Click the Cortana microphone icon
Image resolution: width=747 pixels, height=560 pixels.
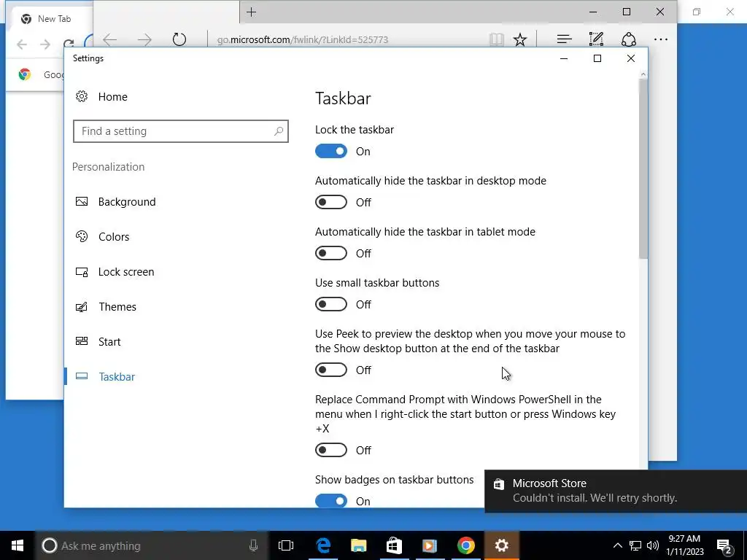(x=253, y=545)
